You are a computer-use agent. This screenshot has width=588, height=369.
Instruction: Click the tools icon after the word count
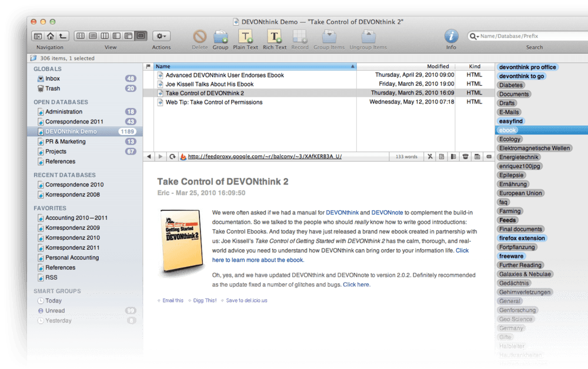coord(430,157)
